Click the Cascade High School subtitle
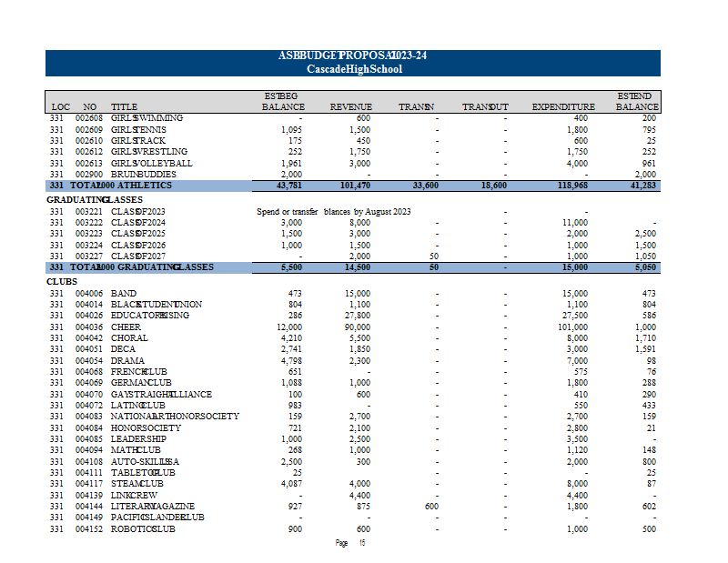 tap(354, 69)
